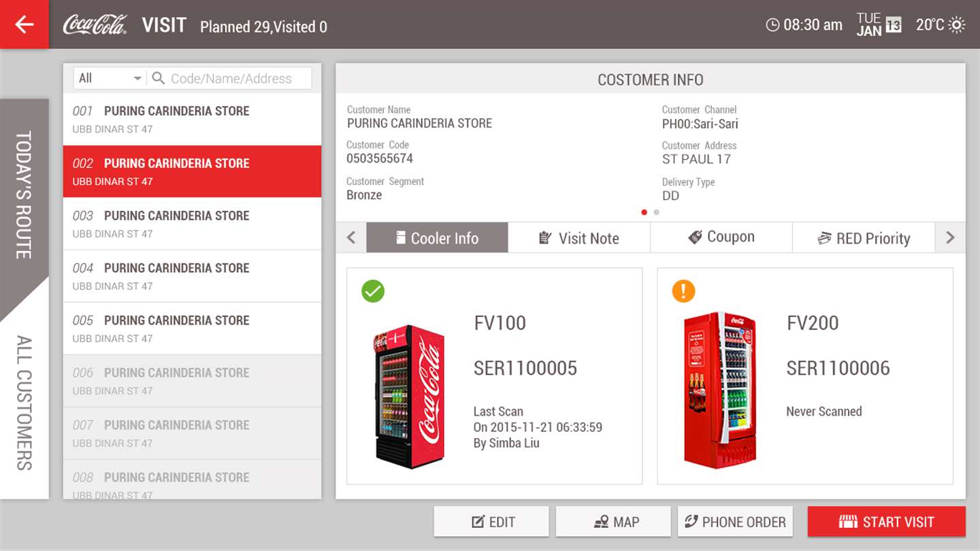Click the COSTOMER INFO panel header

(651, 79)
